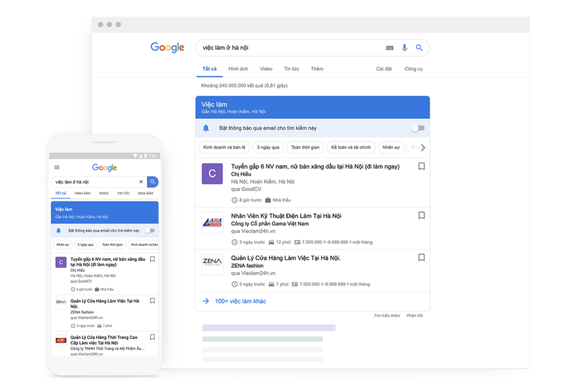Click 'Tìm hiểu thêm' link
The width and height of the screenshot is (586, 383).
[387, 316]
